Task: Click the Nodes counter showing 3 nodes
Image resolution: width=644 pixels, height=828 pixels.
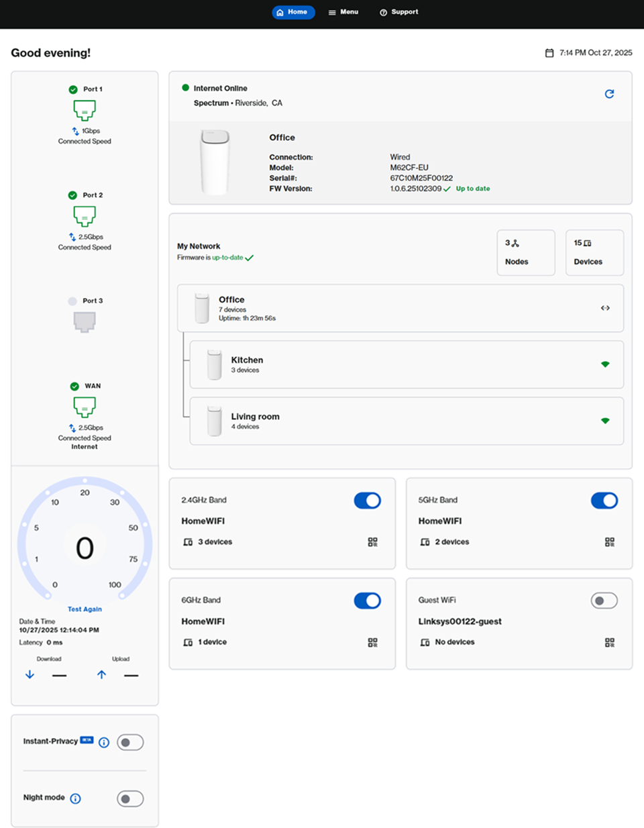Action: pyautogui.click(x=526, y=252)
